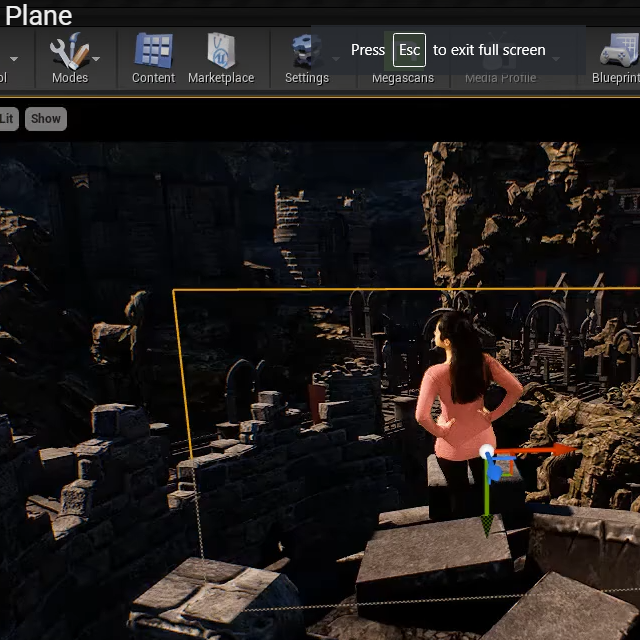Open the Lit view mode menu
Screen dimensions: 640x640
tap(7, 118)
